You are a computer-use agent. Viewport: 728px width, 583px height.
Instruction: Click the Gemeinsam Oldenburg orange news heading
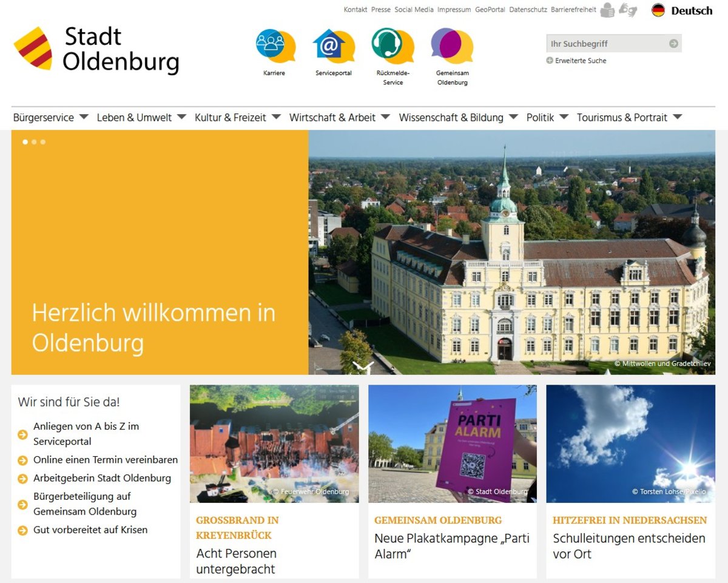click(438, 521)
